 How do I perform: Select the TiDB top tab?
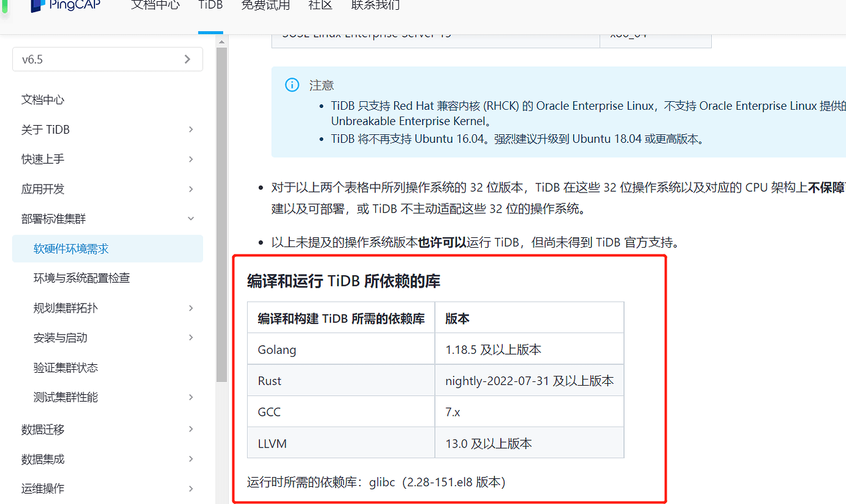210,6
